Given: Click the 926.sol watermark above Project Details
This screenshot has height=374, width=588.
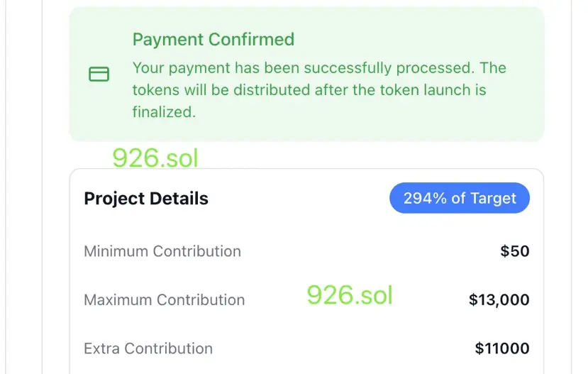Looking at the screenshot, I should coord(155,158).
